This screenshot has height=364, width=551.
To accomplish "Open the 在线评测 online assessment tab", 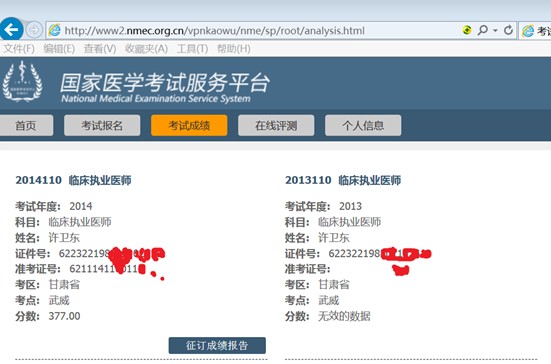I will click(276, 125).
